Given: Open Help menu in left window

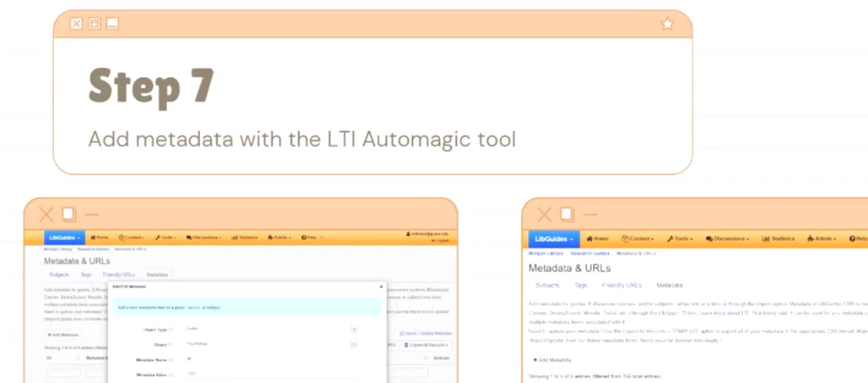Looking at the screenshot, I should (x=310, y=237).
